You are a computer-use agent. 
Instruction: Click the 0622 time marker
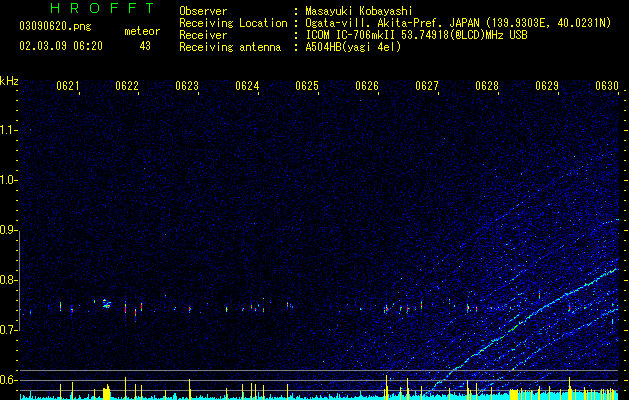[x=127, y=86]
